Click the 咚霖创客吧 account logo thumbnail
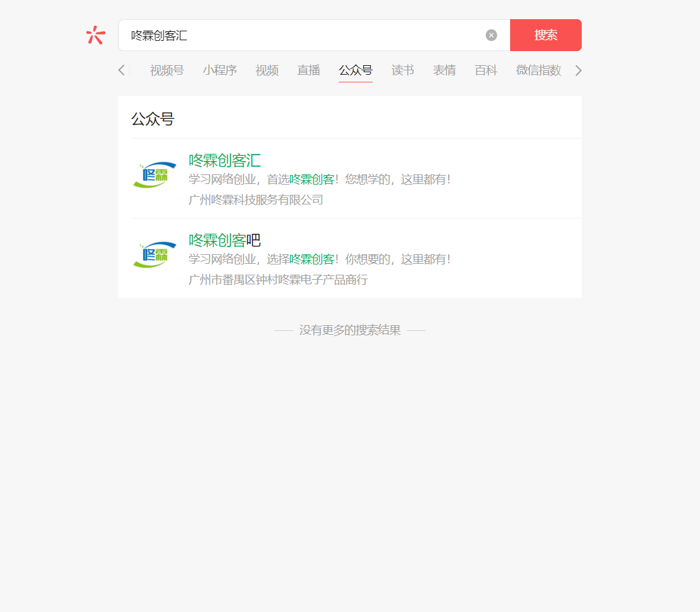Viewport: 700px width, 612px height. pos(155,255)
